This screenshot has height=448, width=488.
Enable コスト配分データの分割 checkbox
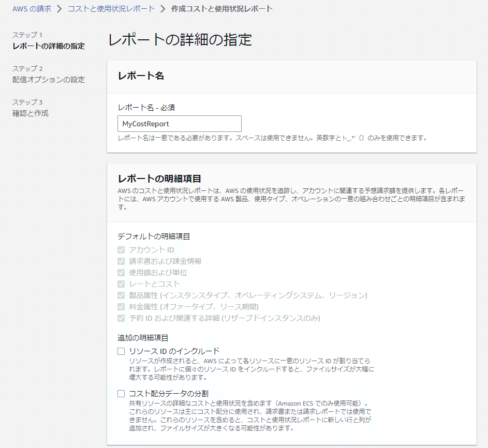pos(121,394)
